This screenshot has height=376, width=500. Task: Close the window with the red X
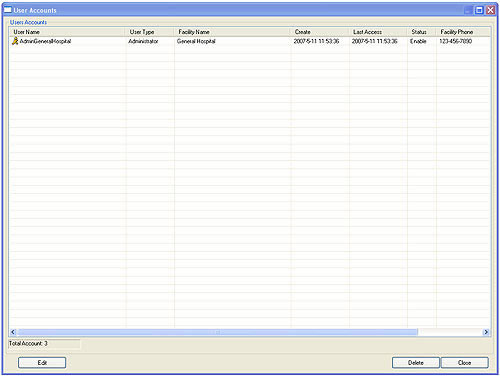click(x=491, y=10)
